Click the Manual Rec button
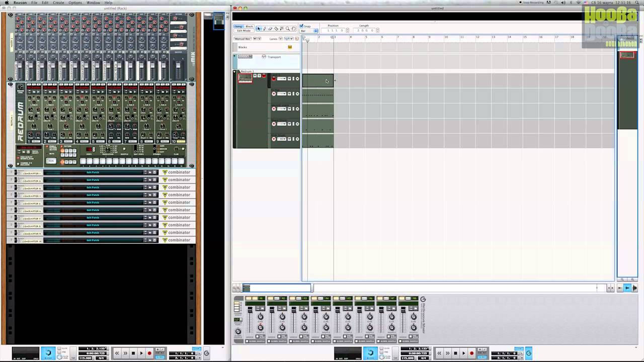Image resolution: width=644 pixels, height=362 pixels. 243,39
